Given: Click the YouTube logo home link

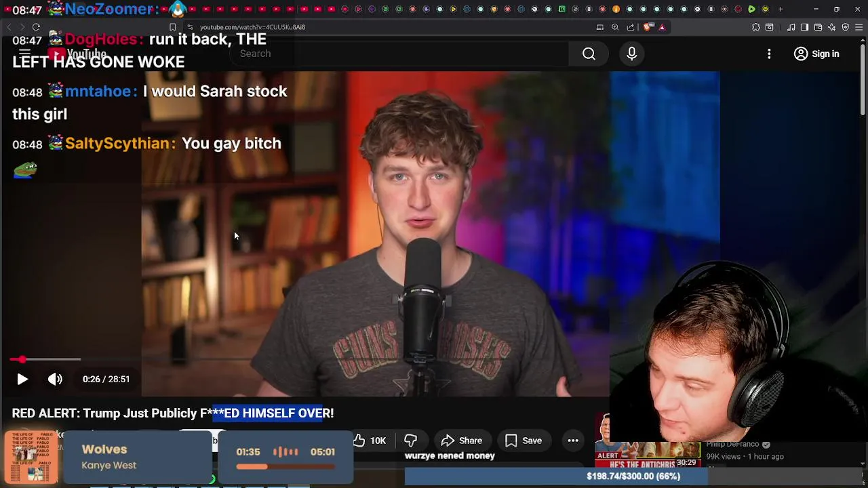Looking at the screenshot, I should coord(77,54).
